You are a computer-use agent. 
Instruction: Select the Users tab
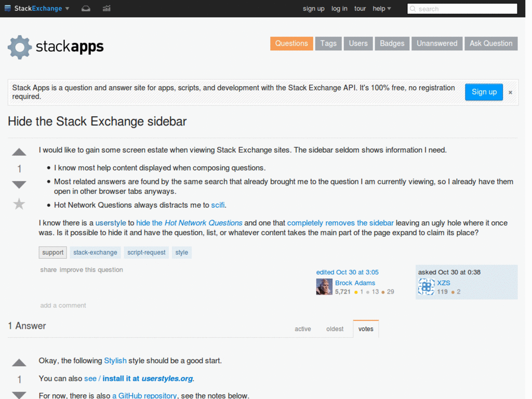point(358,44)
